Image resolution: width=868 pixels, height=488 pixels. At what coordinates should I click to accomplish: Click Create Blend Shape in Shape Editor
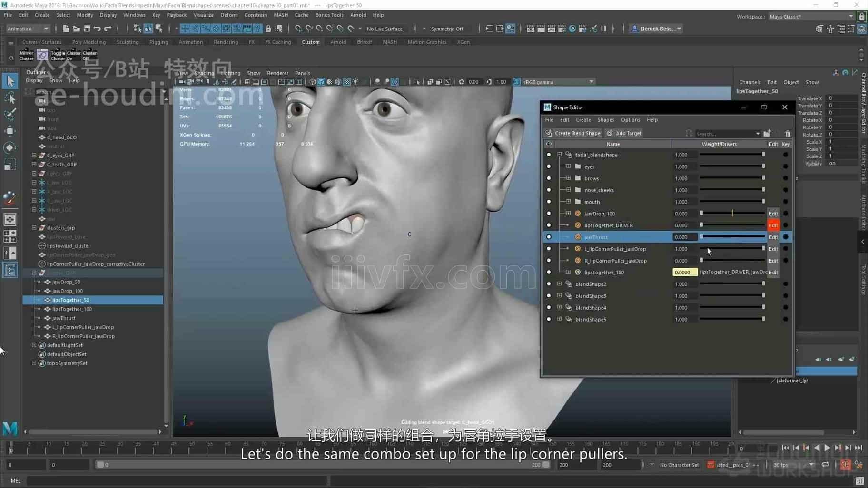[573, 133]
